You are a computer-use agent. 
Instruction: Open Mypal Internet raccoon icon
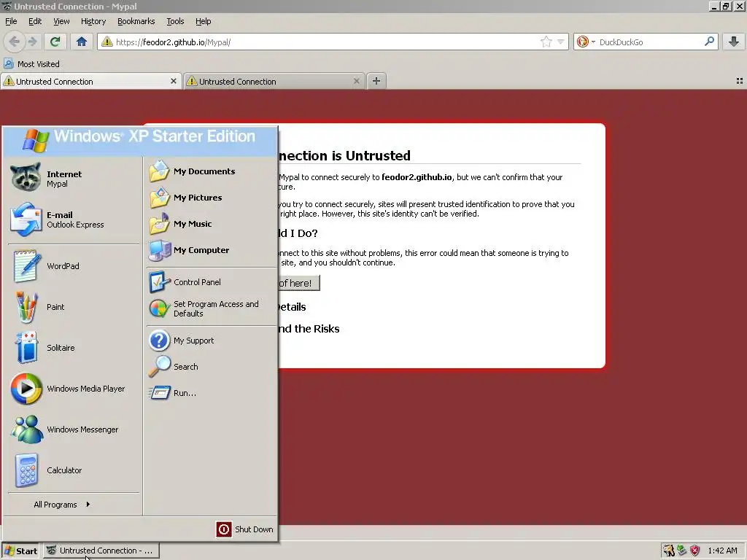26,178
